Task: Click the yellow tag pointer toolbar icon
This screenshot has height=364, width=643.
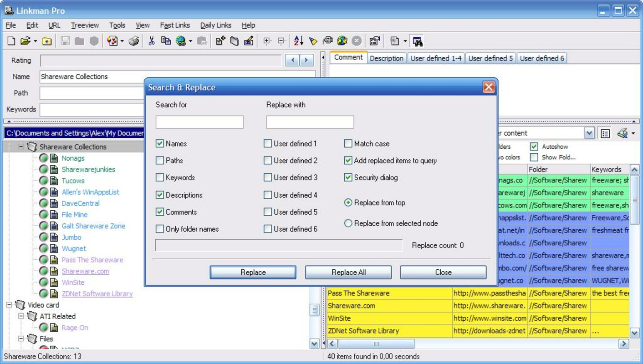Action: click(x=313, y=41)
